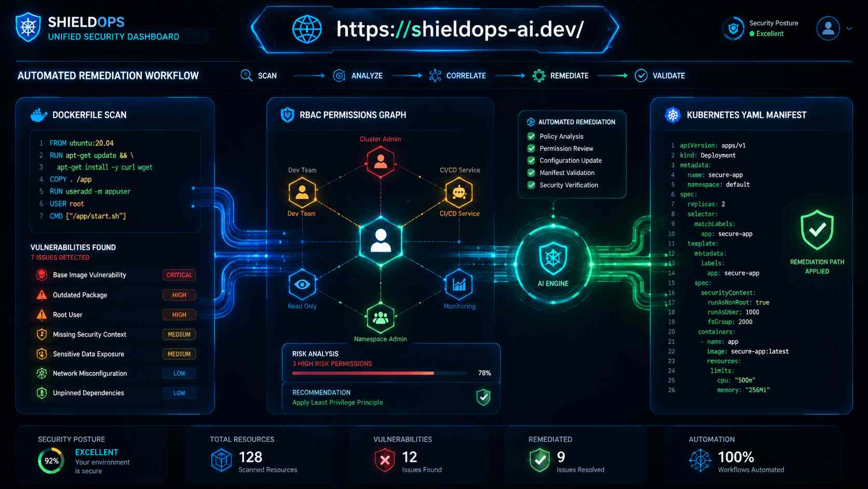Click MEDIUM badge for Missing Security Context
Viewport: 868px width, 489px height.
(x=179, y=334)
